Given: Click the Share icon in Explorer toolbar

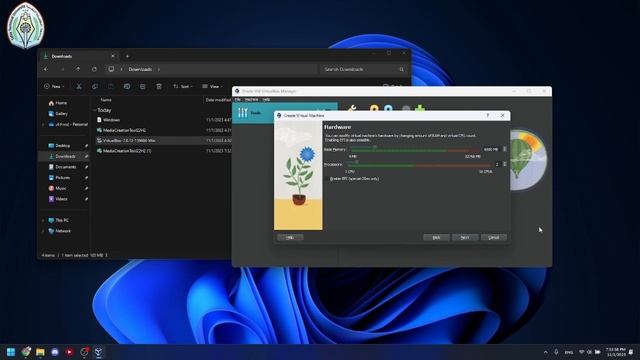Looking at the screenshot, I should tap(143, 87).
